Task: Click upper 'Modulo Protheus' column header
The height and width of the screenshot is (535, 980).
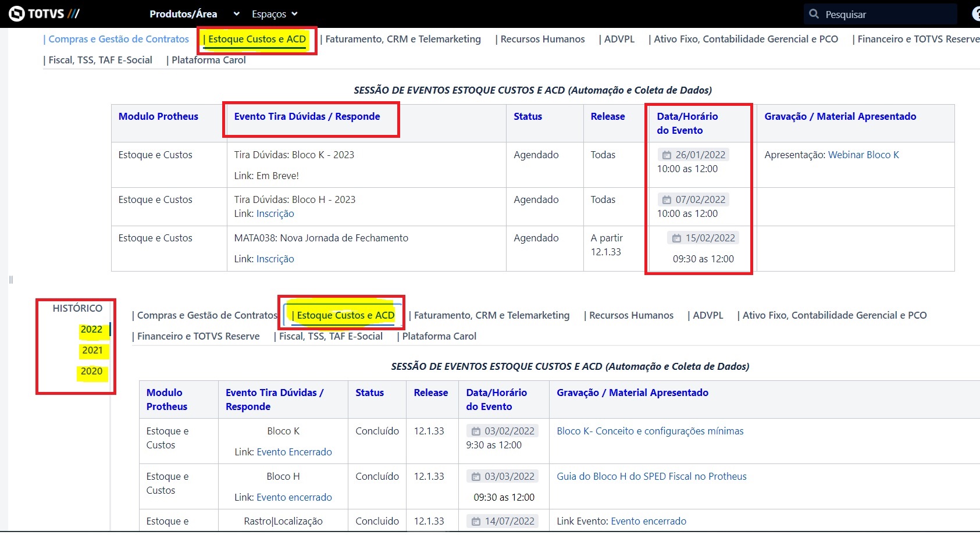Action: [x=158, y=116]
